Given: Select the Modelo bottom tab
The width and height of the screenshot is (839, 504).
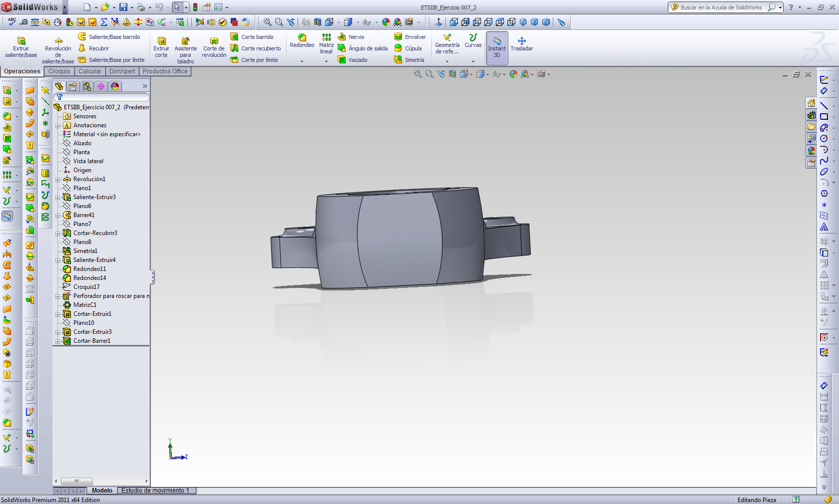Looking at the screenshot, I should [x=102, y=491].
